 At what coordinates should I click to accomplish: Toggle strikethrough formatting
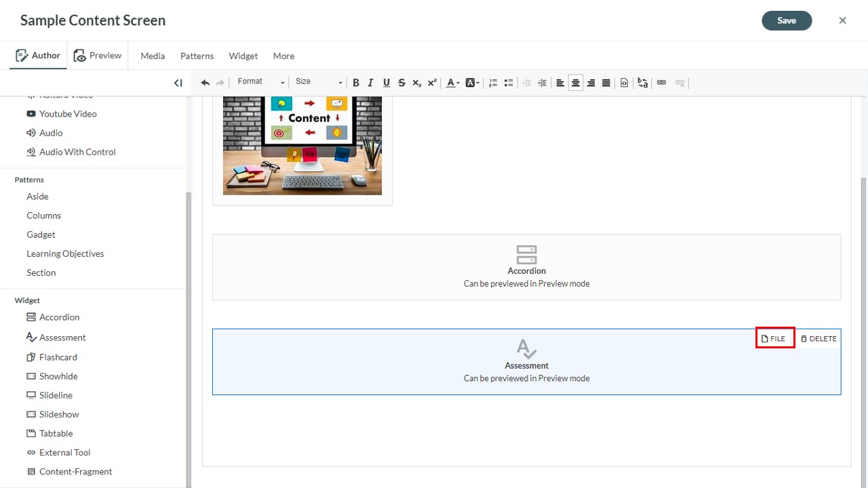(401, 83)
